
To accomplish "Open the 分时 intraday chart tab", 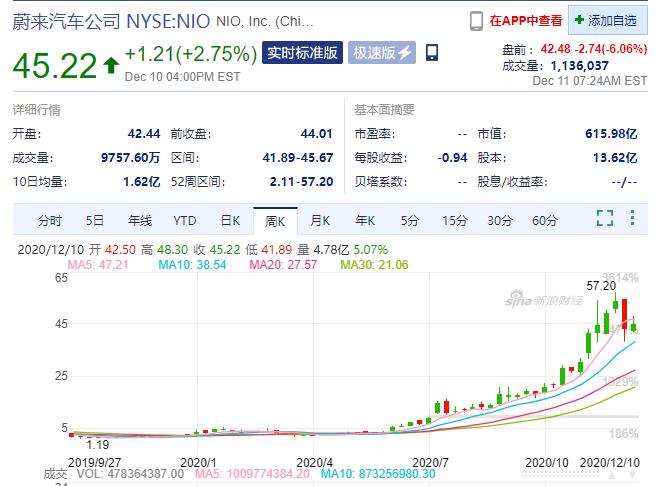I will [x=50, y=221].
